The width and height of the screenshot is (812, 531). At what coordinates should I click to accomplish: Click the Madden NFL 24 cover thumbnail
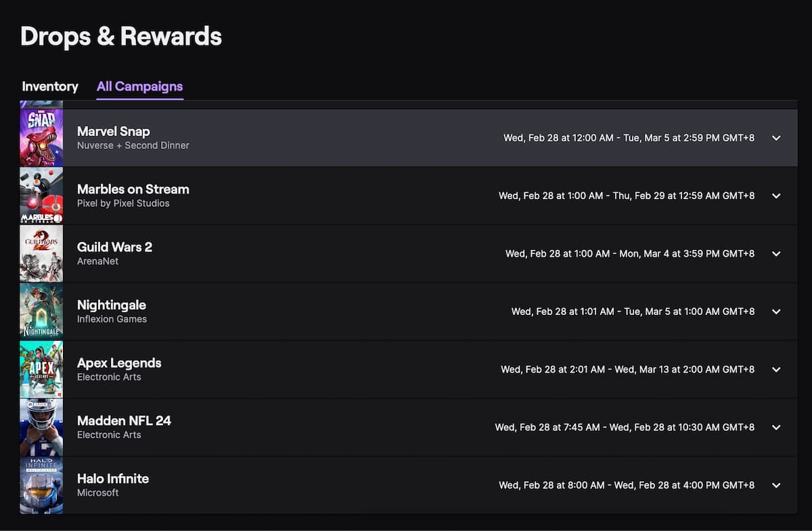tap(41, 427)
